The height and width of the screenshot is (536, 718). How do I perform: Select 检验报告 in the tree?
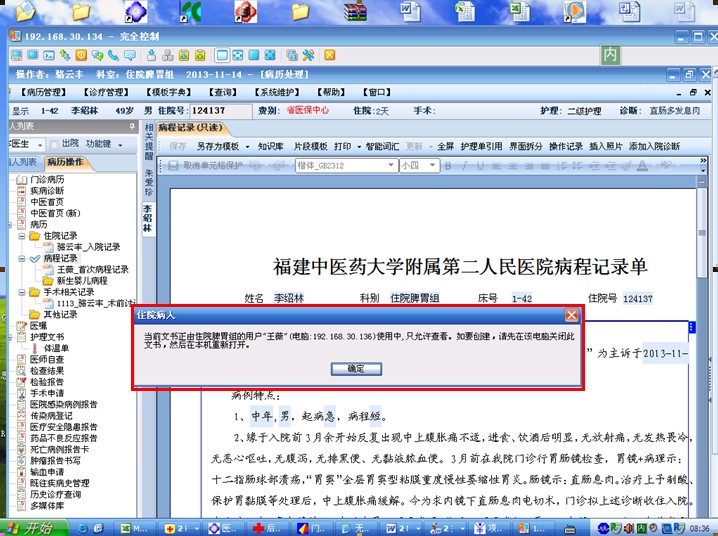[47, 382]
